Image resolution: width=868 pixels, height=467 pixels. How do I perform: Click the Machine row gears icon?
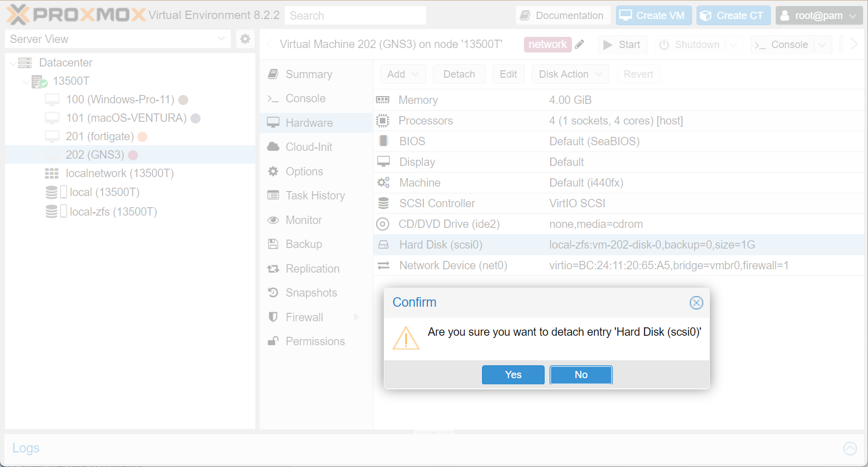(x=383, y=183)
